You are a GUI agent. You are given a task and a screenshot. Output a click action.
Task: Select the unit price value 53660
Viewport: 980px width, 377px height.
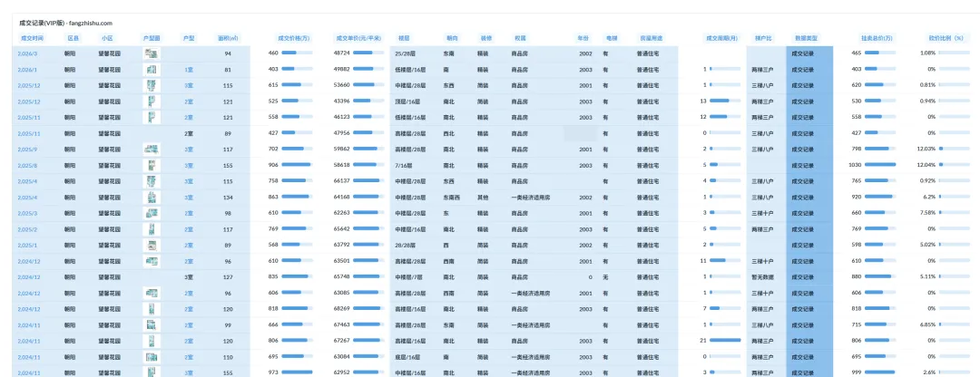[342, 85]
